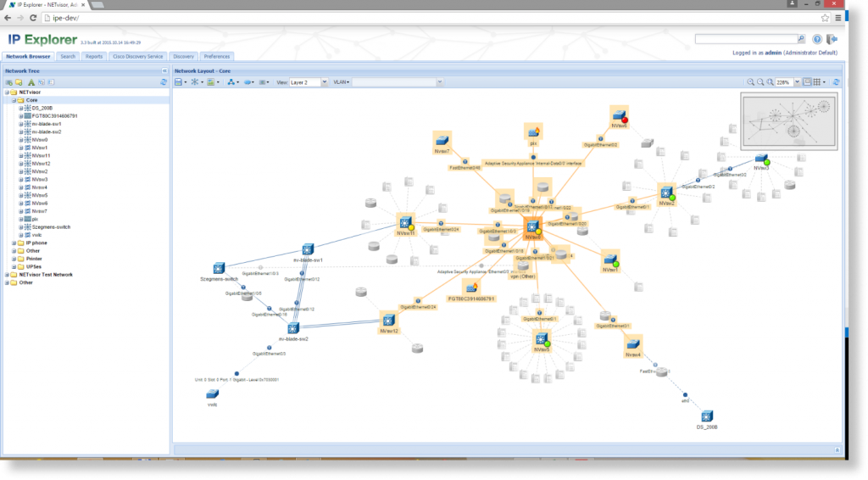Click the zoom in magnifier icon
The image size is (868, 480).
[x=750, y=82]
